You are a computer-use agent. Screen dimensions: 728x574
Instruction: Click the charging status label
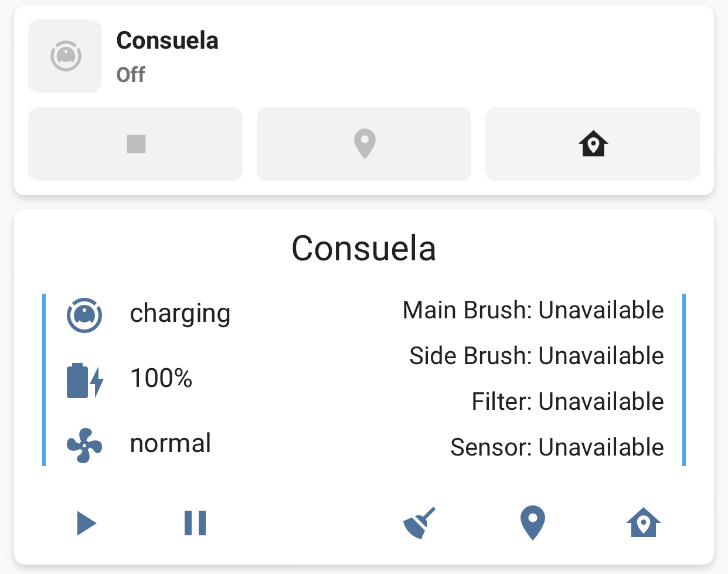coord(180,313)
